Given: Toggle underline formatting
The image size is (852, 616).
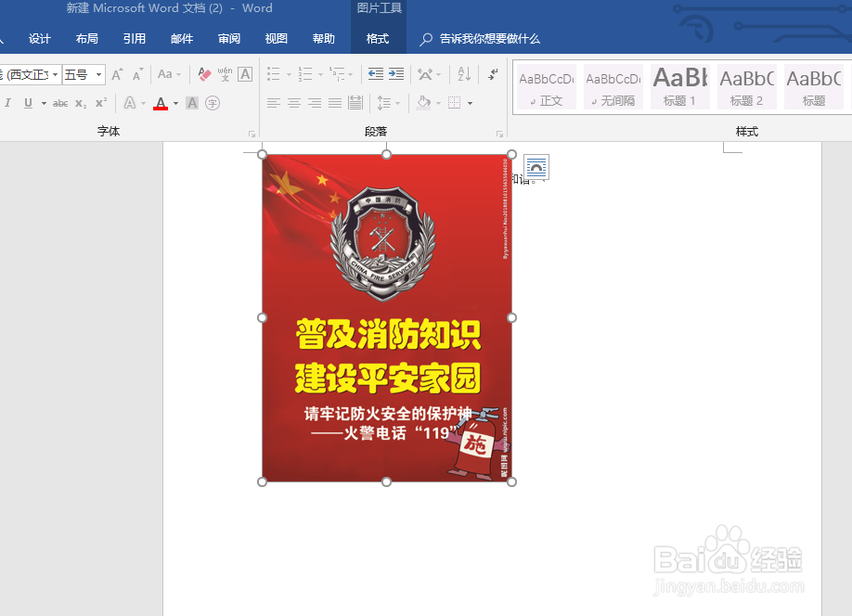Looking at the screenshot, I should tap(28, 103).
